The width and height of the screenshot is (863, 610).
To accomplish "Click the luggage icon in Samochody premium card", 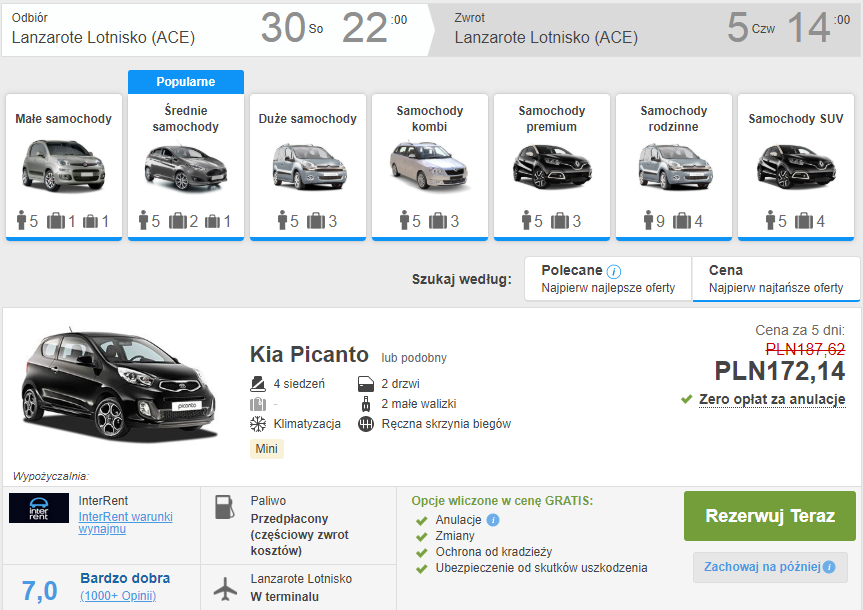I will click(560, 221).
